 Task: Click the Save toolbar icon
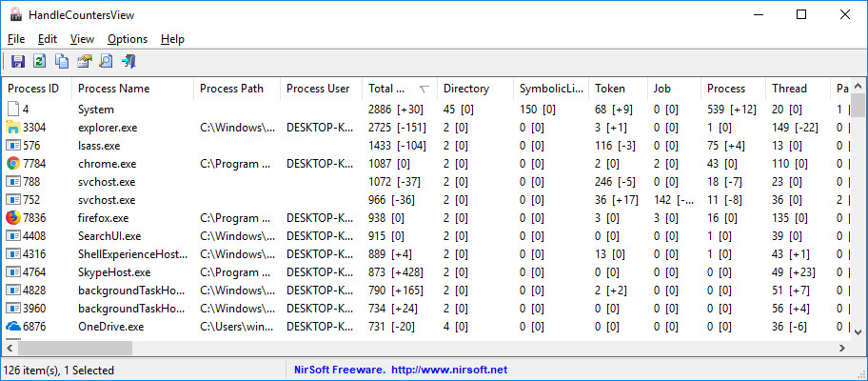18,62
